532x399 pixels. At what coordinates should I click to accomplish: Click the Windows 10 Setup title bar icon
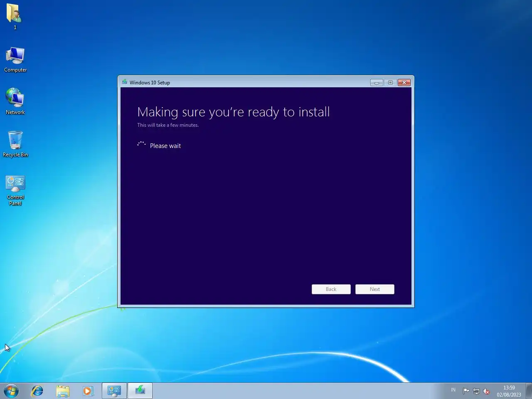pos(124,82)
